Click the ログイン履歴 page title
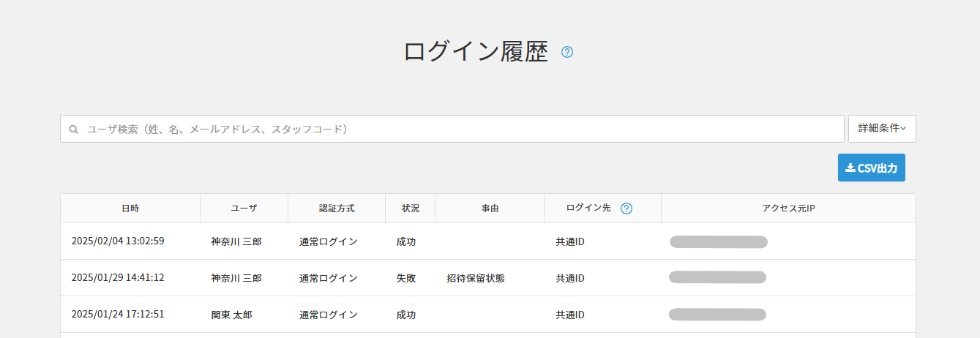This screenshot has height=338, width=980. pos(476,52)
